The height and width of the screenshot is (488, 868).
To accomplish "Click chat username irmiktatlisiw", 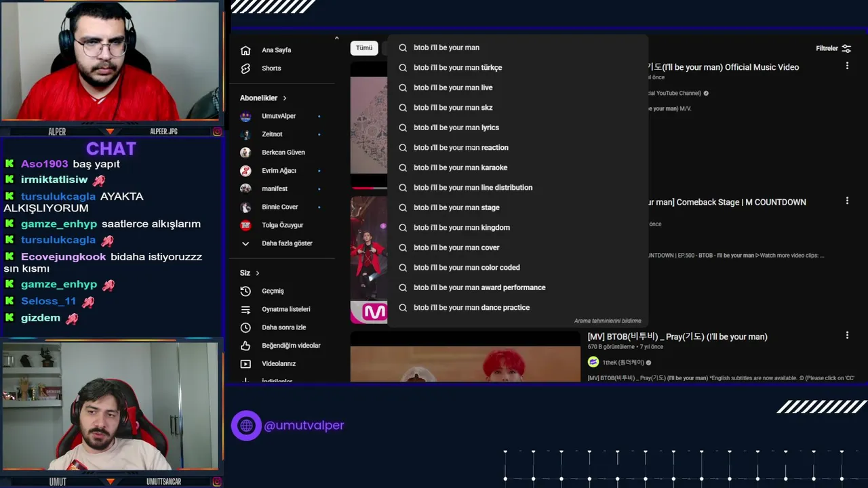I will [x=54, y=180].
